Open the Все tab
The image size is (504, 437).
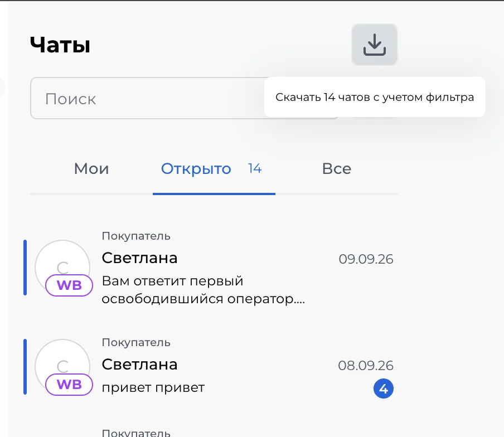click(337, 169)
